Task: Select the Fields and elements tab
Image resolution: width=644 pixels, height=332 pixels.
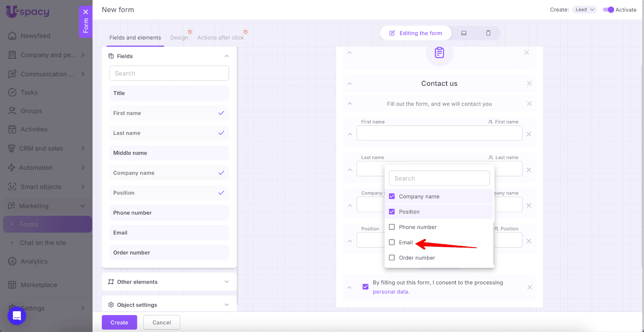Action: click(x=135, y=37)
